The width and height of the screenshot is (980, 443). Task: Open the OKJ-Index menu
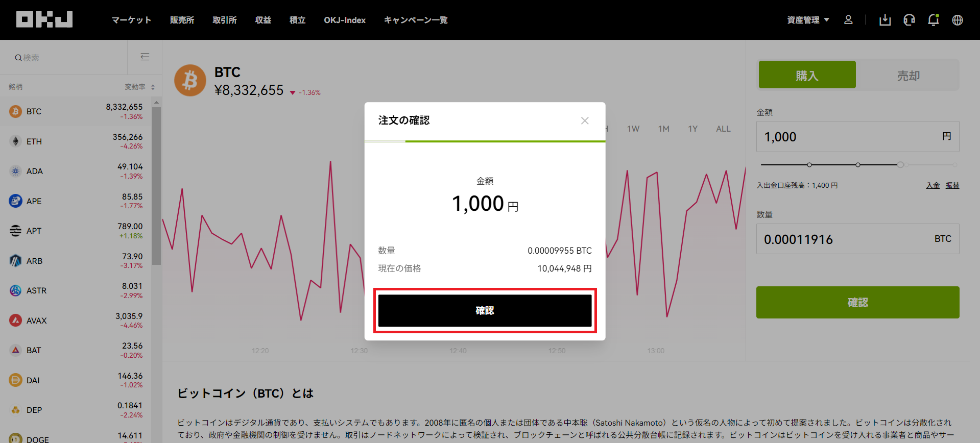pyautogui.click(x=345, y=20)
